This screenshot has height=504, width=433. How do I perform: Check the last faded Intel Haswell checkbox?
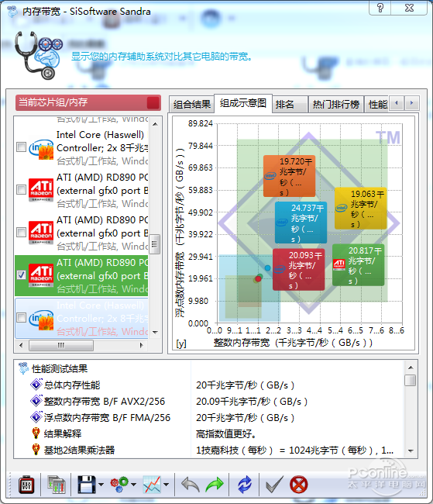21,318
